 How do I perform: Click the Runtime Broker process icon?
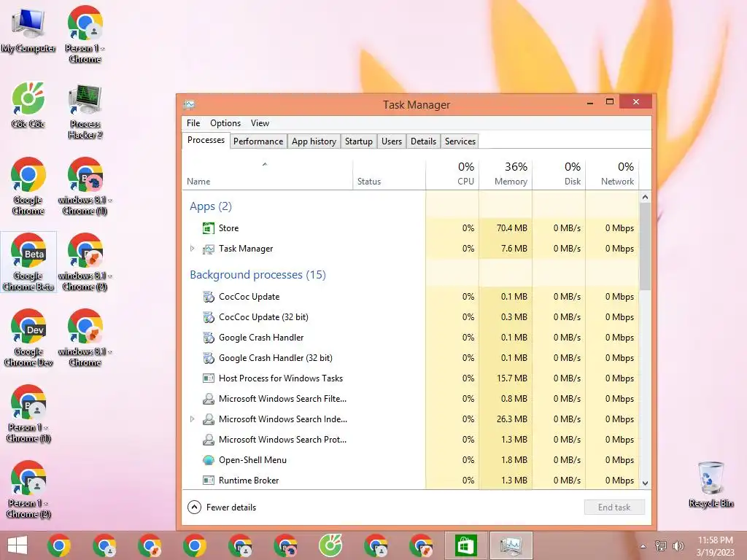(208, 481)
